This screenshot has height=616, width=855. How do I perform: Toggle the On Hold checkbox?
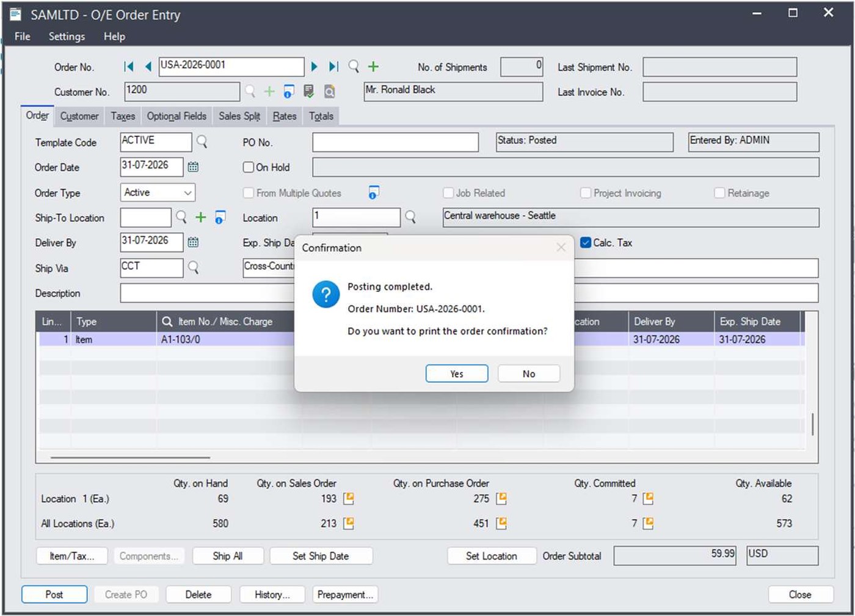pyautogui.click(x=249, y=167)
